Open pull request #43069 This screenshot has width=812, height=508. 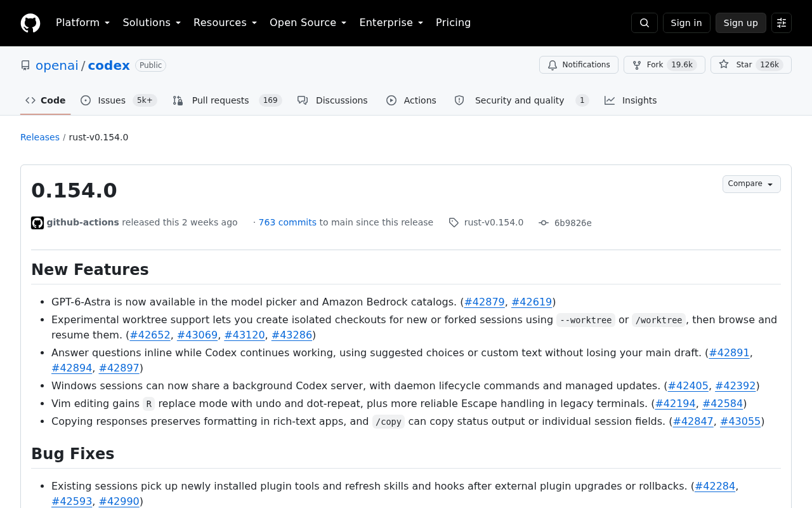[x=197, y=335]
